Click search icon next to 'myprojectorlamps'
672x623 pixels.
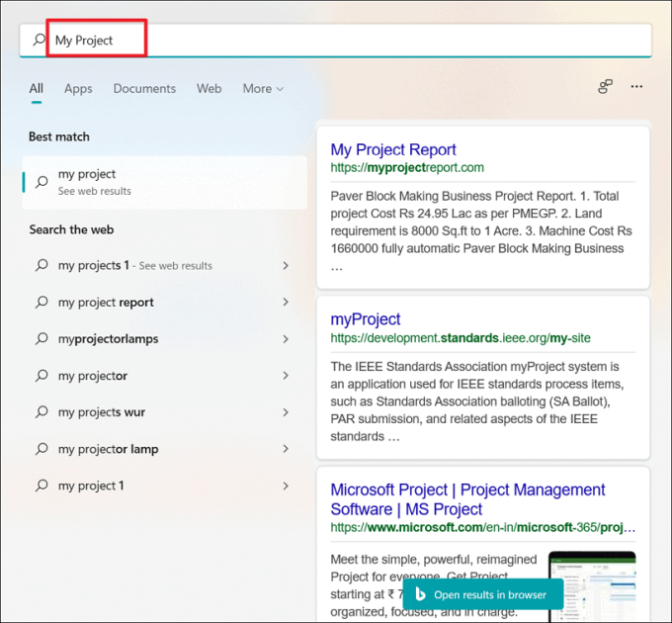pyautogui.click(x=42, y=339)
